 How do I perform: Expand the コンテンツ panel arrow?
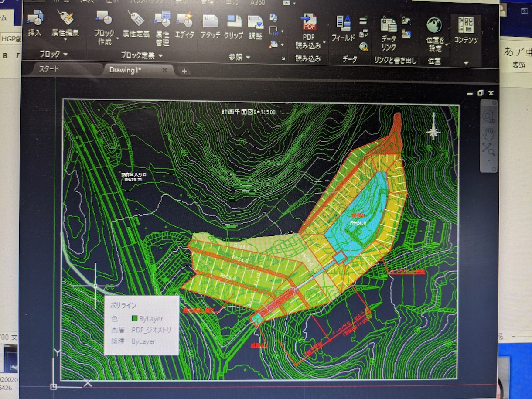click(x=466, y=62)
